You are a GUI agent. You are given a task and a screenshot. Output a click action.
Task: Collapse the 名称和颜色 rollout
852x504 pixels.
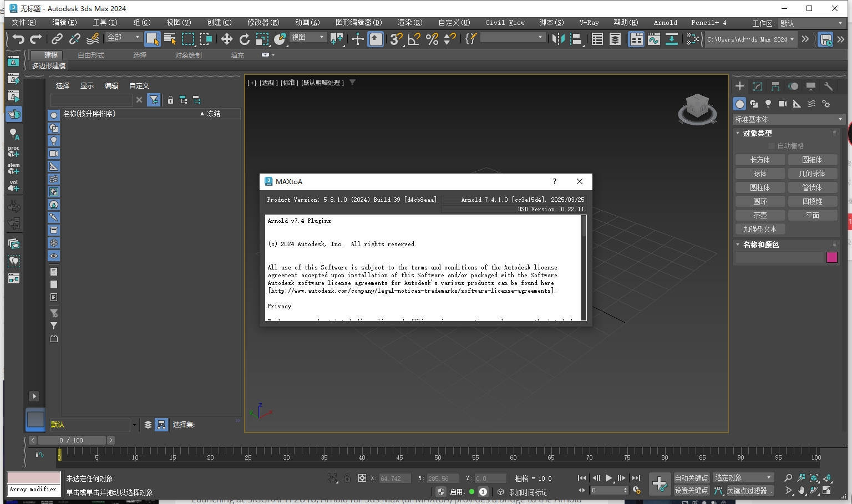pyautogui.click(x=760, y=245)
